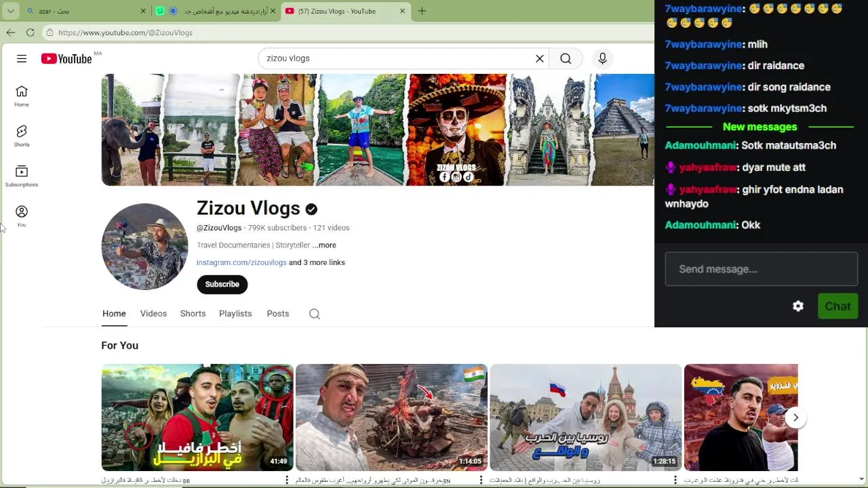Click the YouTube logo
Image resolution: width=868 pixels, height=488 pixels.
click(x=66, y=59)
